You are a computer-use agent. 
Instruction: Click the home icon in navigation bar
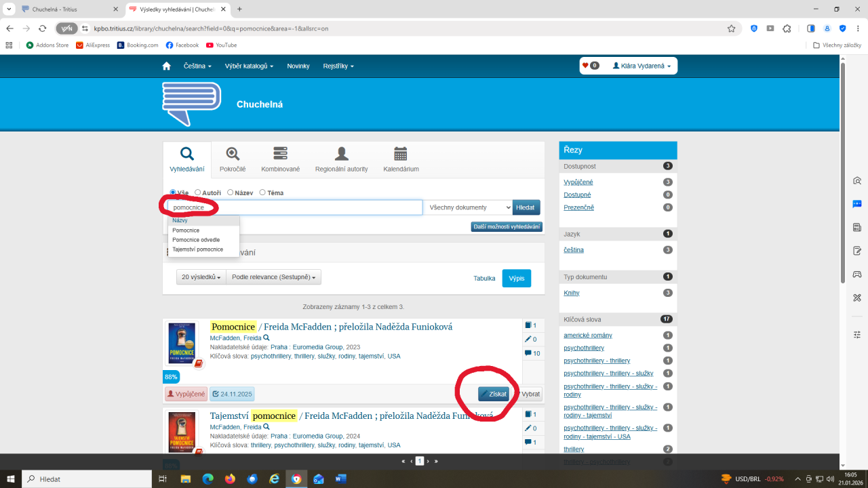[167, 66]
